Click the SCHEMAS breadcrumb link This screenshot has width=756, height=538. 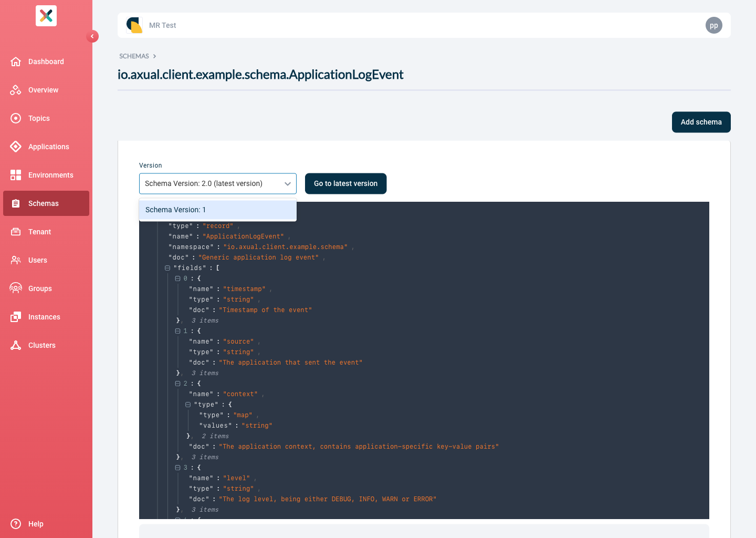tap(133, 56)
